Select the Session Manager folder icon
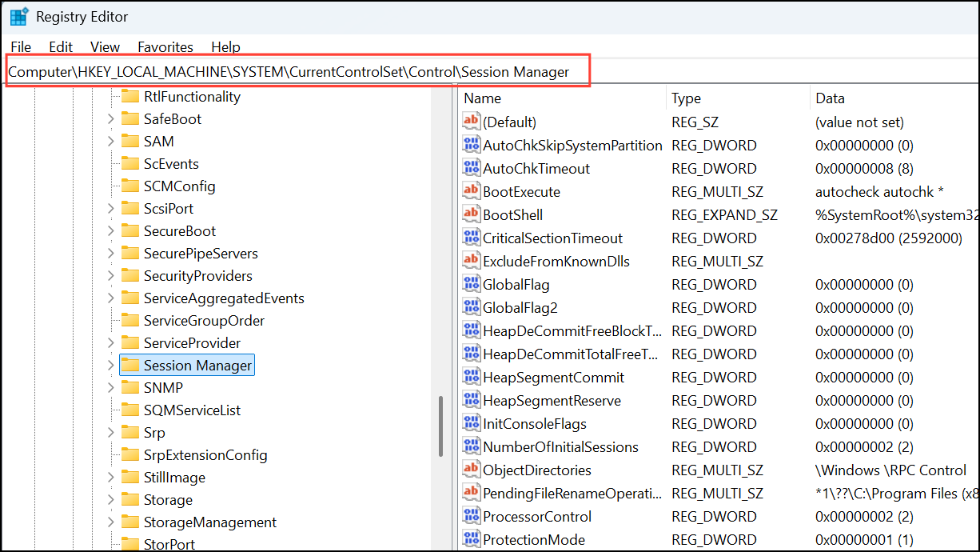 130,365
